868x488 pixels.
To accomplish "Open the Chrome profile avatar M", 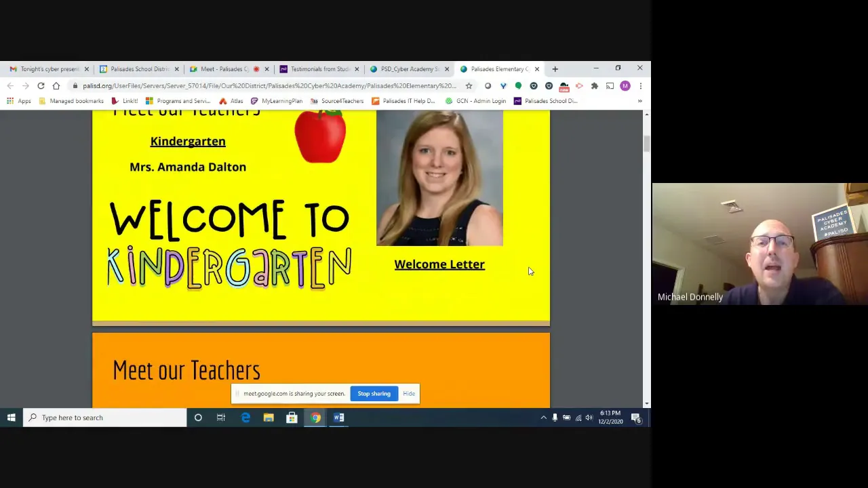I will click(625, 86).
